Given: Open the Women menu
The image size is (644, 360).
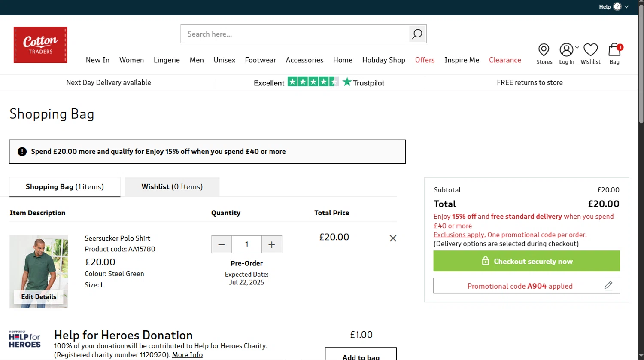Looking at the screenshot, I should tap(131, 60).
